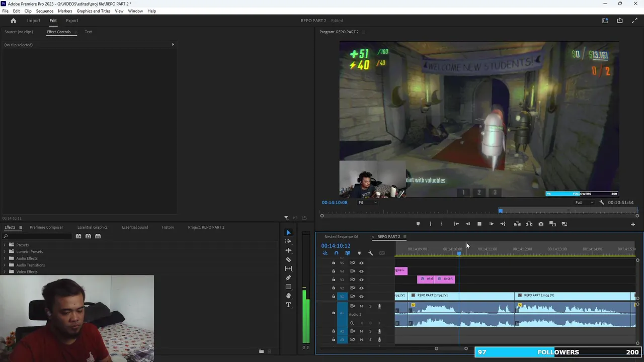
Task: Add a marker in the Program monitor
Action: click(x=418, y=224)
